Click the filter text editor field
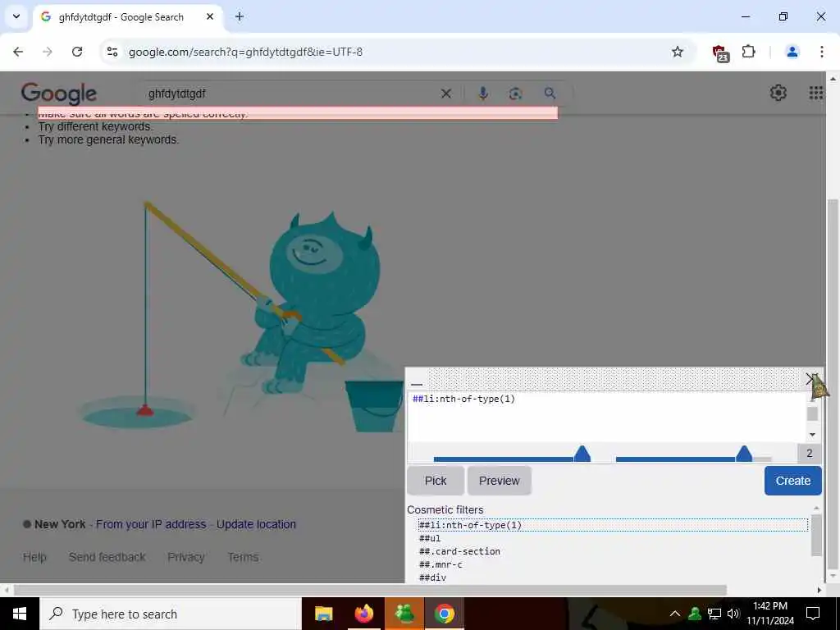 607,417
